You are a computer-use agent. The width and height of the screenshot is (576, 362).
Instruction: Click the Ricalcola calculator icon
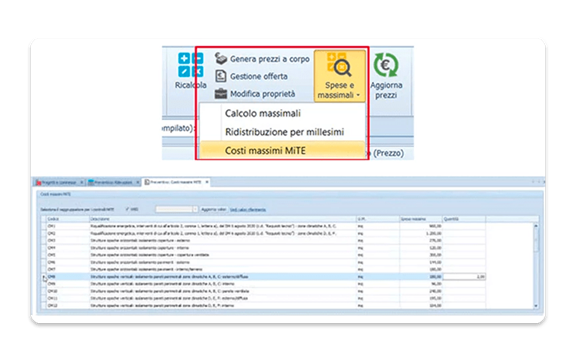click(x=191, y=65)
